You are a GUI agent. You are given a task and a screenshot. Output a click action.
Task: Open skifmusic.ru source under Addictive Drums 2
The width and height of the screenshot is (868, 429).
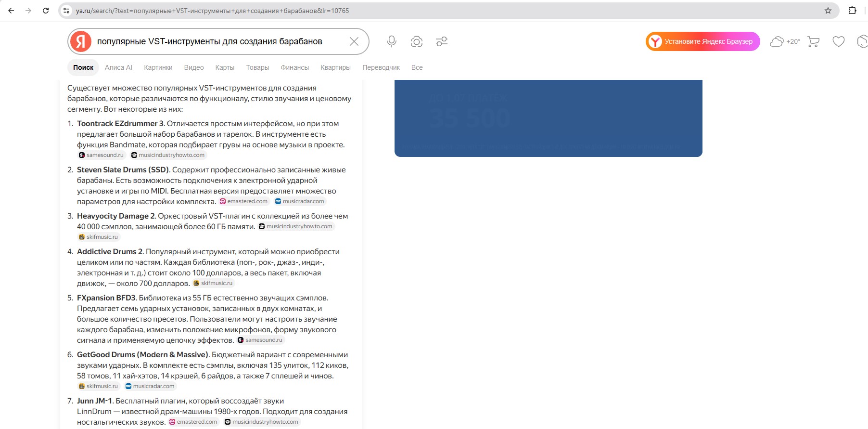click(213, 283)
